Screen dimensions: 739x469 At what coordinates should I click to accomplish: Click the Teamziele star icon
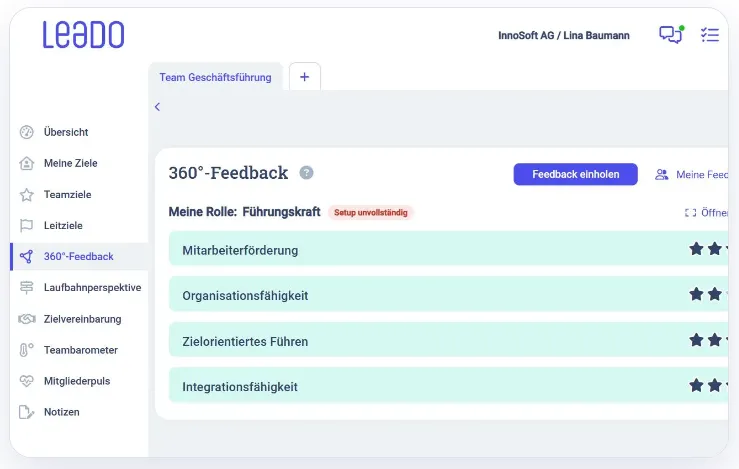click(x=26, y=195)
